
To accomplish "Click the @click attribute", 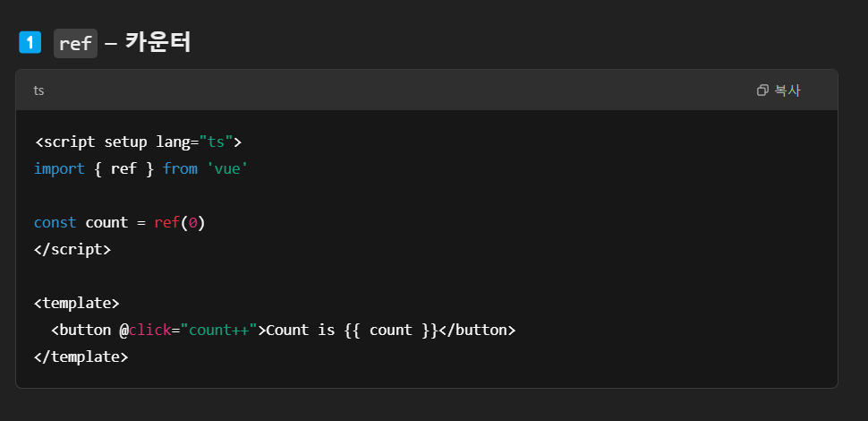I will [145, 330].
